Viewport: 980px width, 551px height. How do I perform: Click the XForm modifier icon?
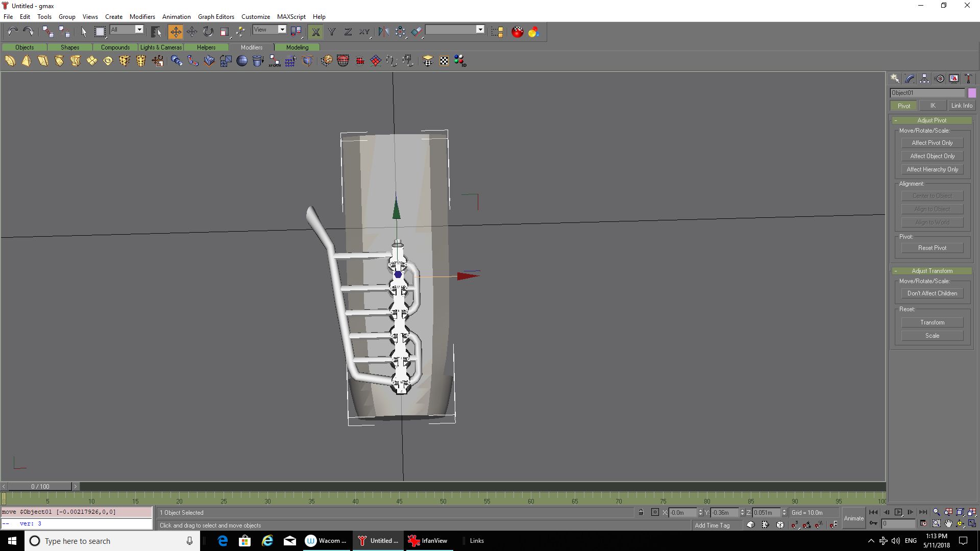coord(275,61)
